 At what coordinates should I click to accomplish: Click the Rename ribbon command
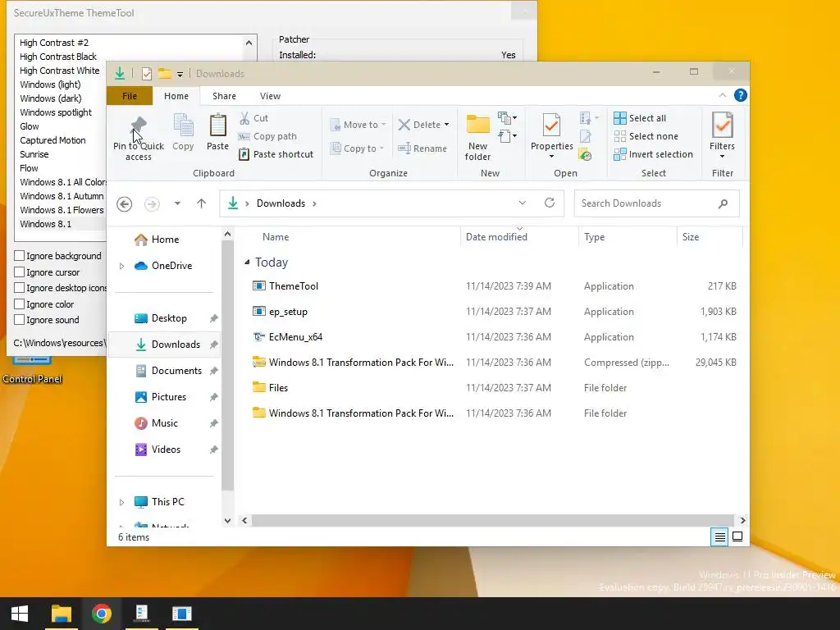click(x=422, y=148)
